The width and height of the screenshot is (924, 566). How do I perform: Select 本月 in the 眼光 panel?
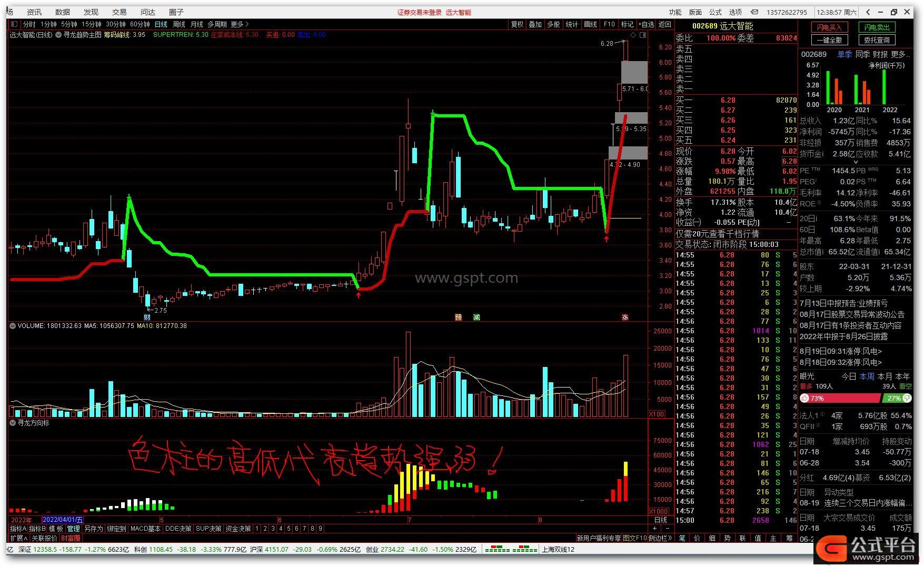point(885,376)
